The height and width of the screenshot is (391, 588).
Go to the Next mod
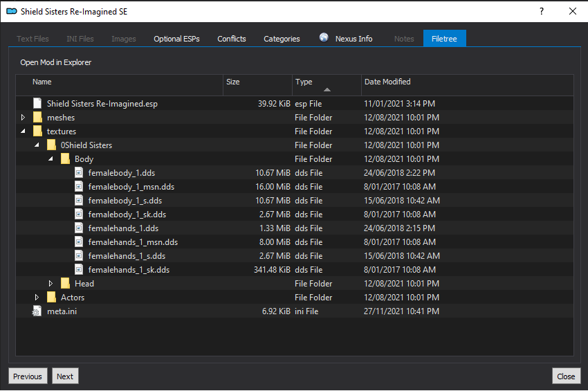[65, 376]
